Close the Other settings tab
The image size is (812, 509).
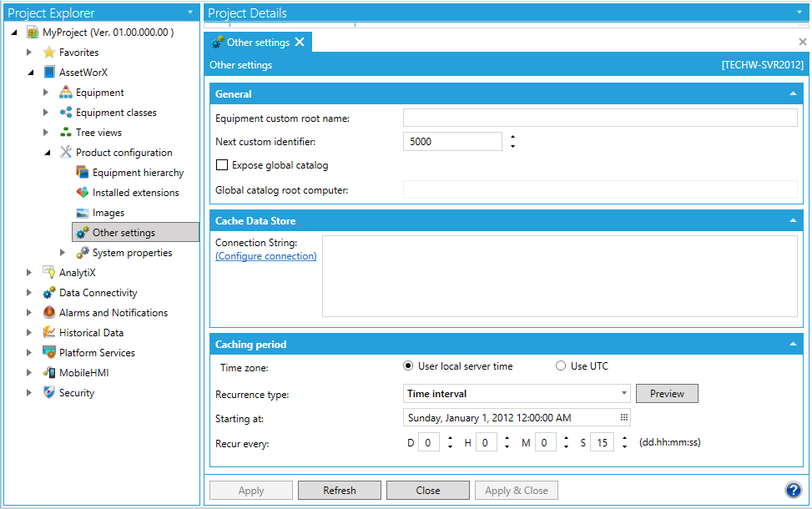(x=300, y=43)
